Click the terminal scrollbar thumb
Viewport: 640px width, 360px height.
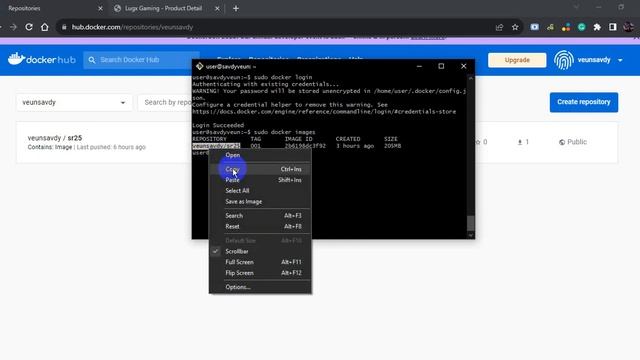(471, 223)
